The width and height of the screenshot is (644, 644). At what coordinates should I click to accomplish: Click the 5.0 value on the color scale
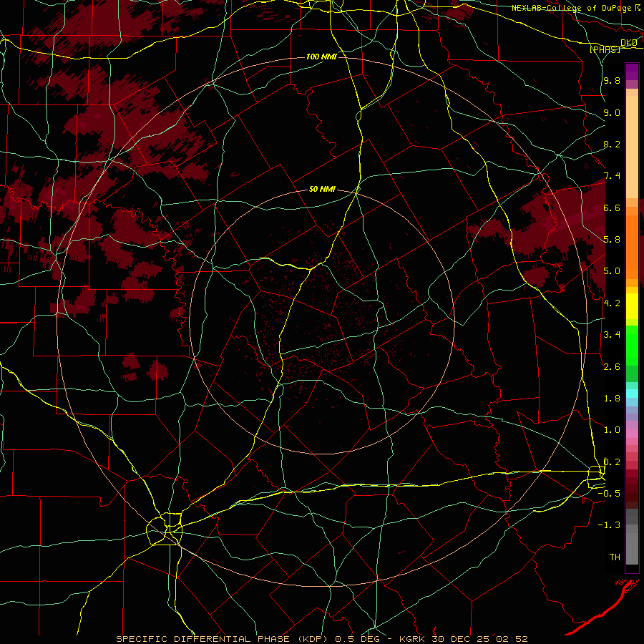pyautogui.click(x=612, y=271)
